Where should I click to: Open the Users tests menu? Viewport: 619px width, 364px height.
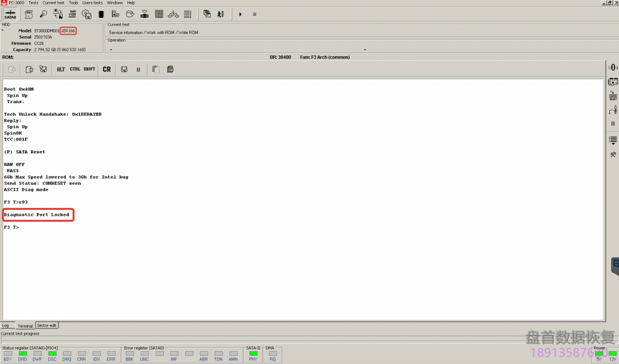click(x=92, y=3)
